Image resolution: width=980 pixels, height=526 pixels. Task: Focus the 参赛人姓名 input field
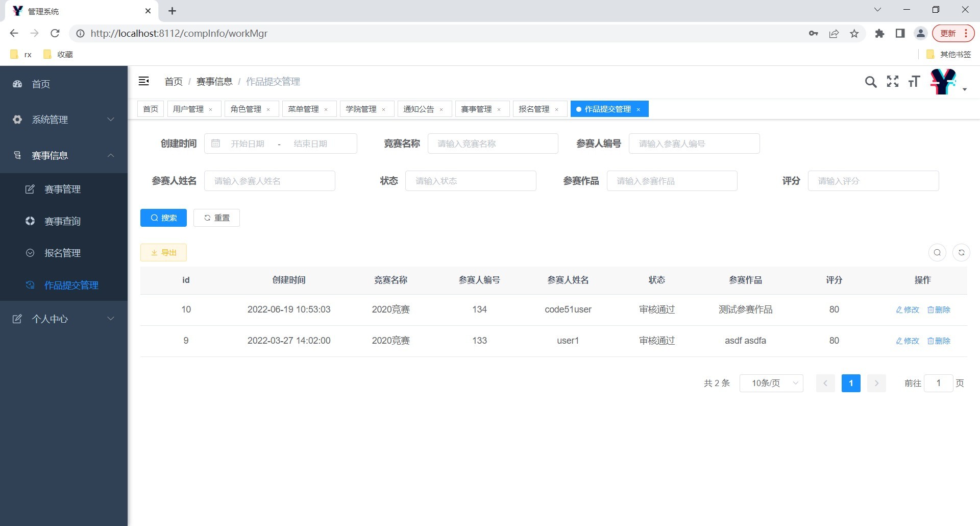269,181
